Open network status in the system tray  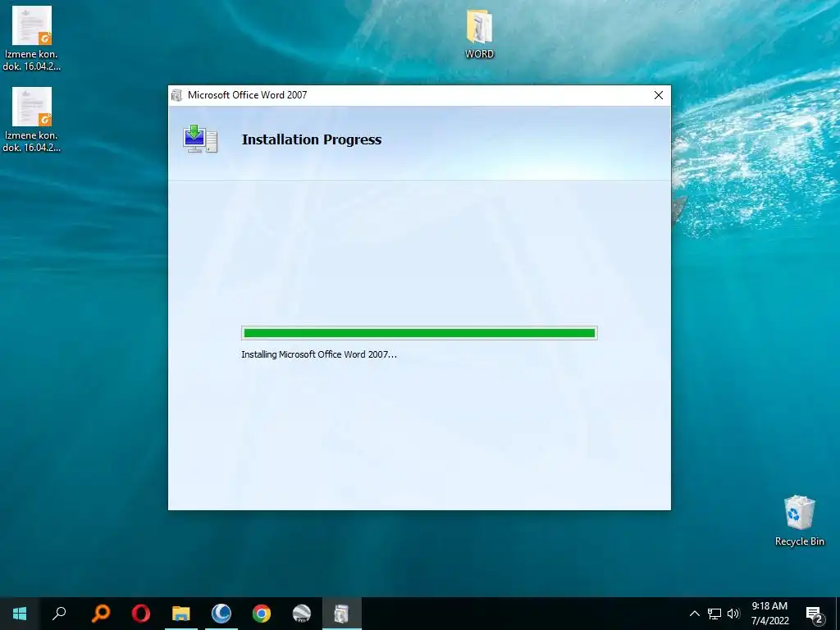(x=714, y=614)
